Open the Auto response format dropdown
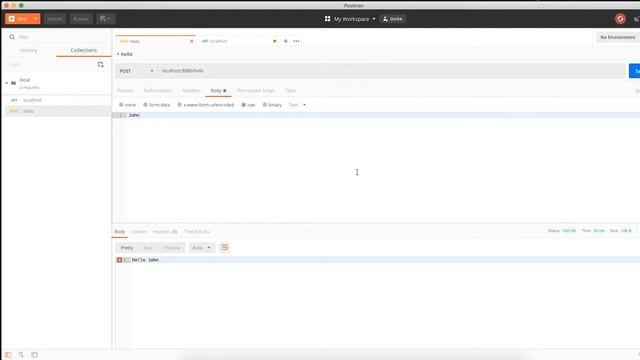 pyautogui.click(x=202, y=248)
